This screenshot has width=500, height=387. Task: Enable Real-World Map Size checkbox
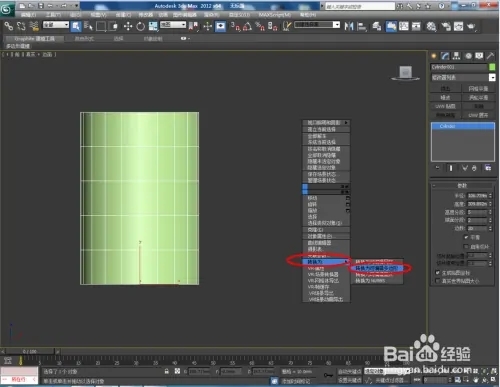point(438,281)
